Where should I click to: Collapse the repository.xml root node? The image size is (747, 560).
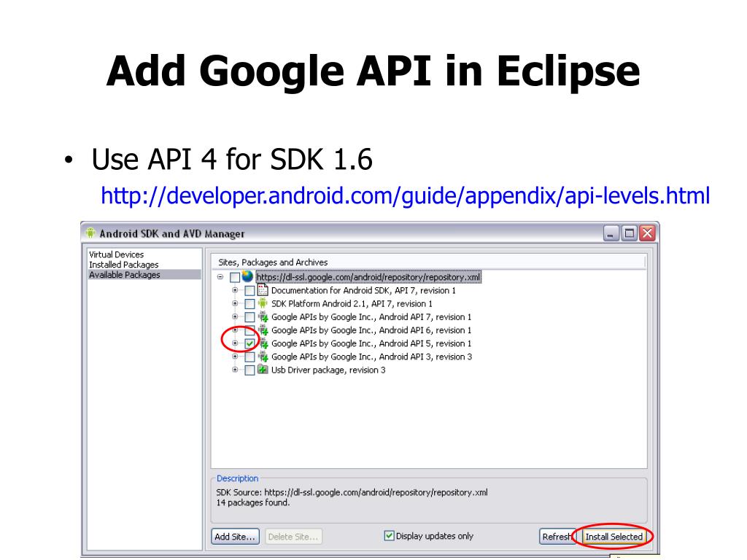[x=220, y=276]
